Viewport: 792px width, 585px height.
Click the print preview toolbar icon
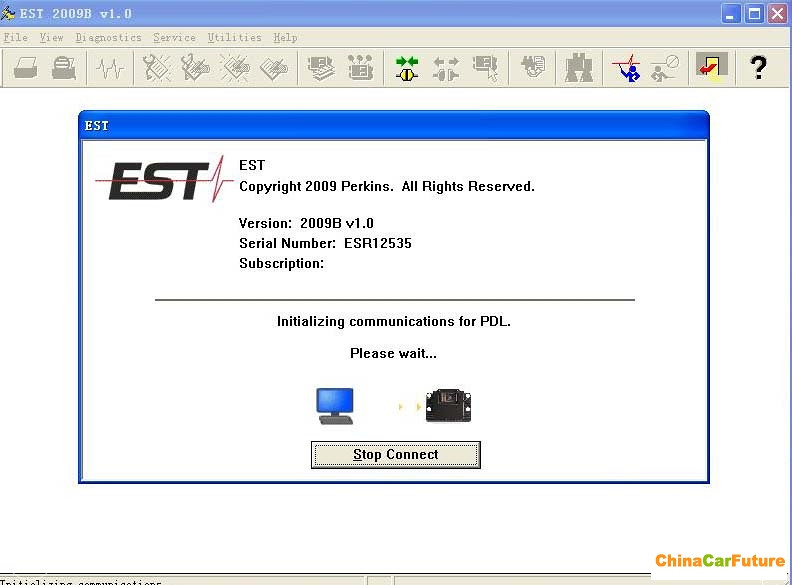point(65,68)
